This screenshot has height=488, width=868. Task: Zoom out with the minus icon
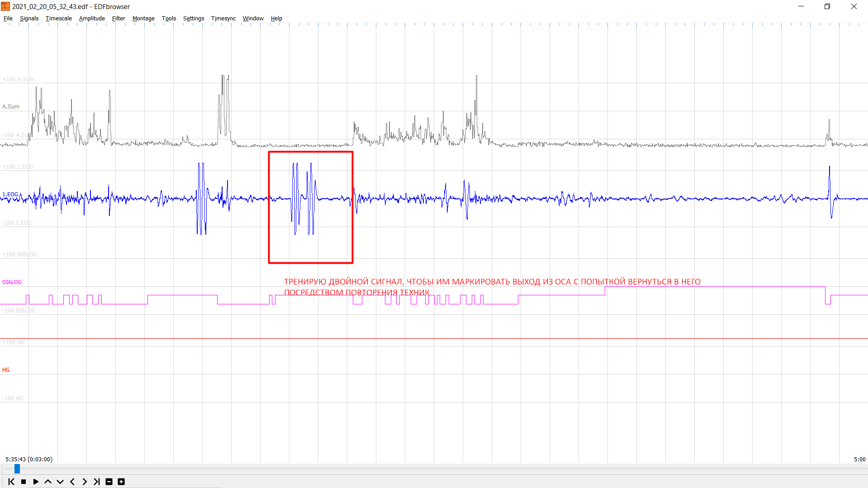click(109, 482)
